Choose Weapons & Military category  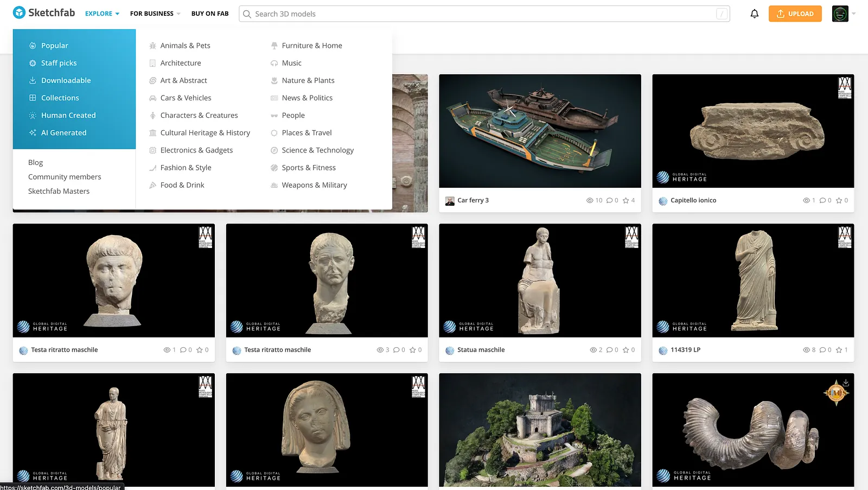(315, 185)
